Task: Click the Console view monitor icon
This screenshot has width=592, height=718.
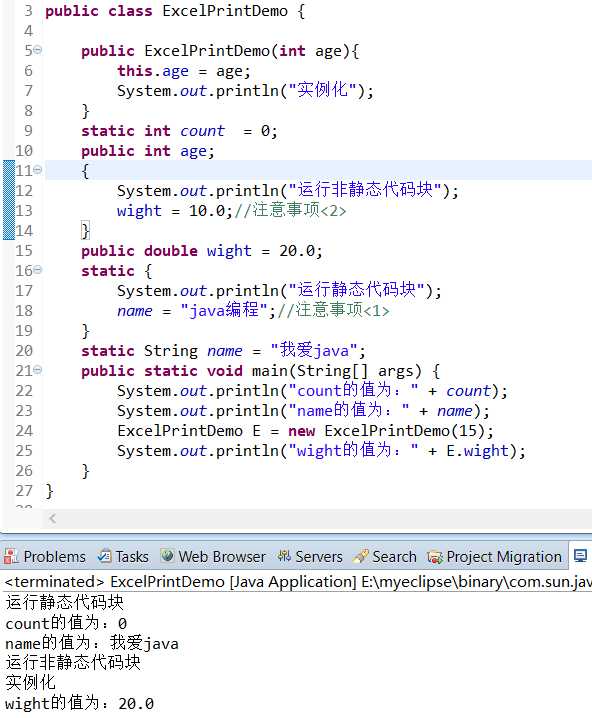Action: pyautogui.click(x=580, y=556)
